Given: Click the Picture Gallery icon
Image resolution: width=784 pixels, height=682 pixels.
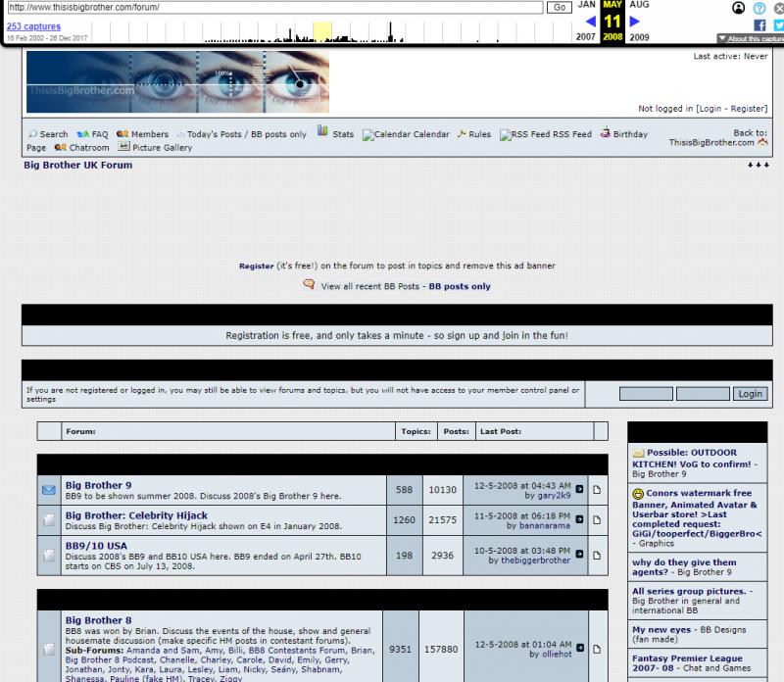Looking at the screenshot, I should tap(124, 147).
